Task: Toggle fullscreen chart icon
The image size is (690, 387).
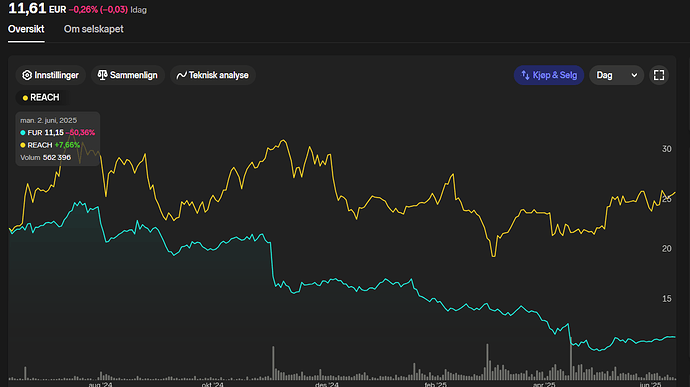Action: (659, 75)
